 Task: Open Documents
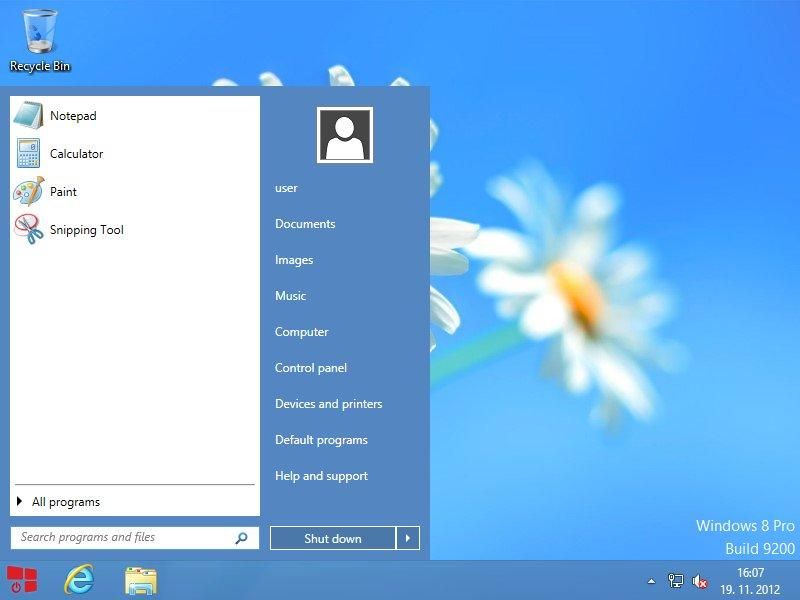click(x=305, y=224)
